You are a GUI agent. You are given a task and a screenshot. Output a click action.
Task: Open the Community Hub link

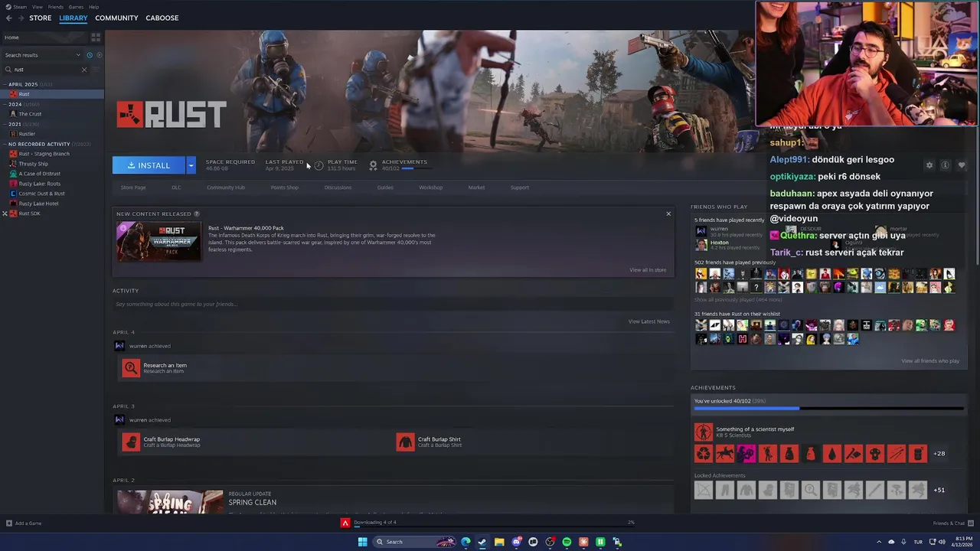click(225, 187)
